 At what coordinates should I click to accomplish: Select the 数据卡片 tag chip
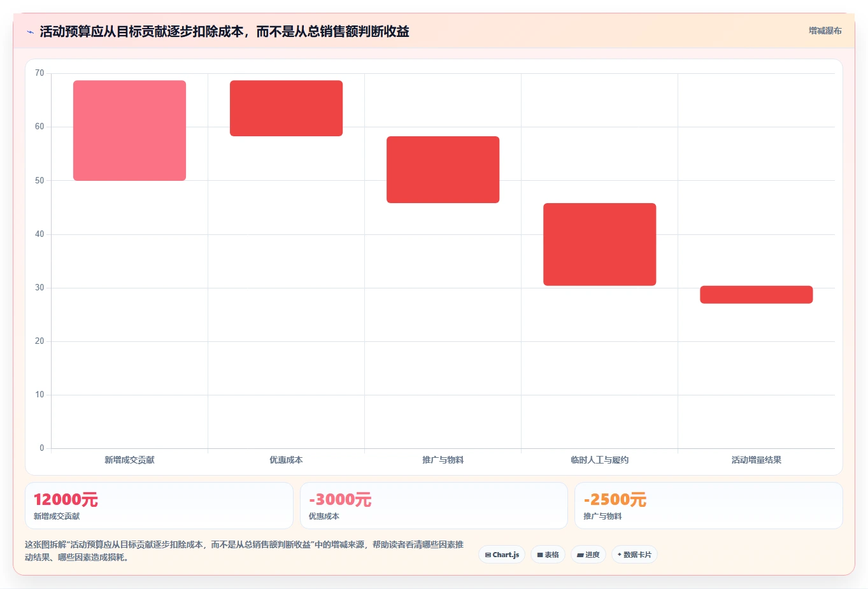pyautogui.click(x=634, y=555)
